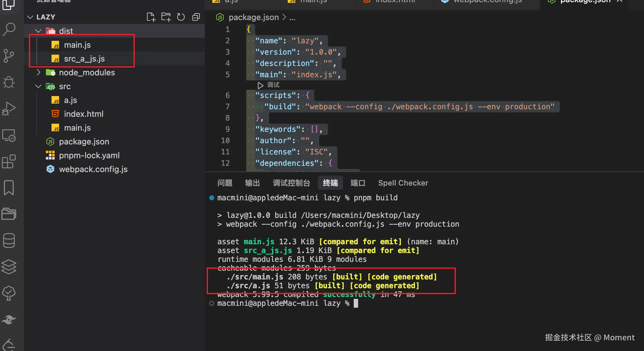
Task: Open the Bookmarks view in activity bar
Action: tap(9, 188)
